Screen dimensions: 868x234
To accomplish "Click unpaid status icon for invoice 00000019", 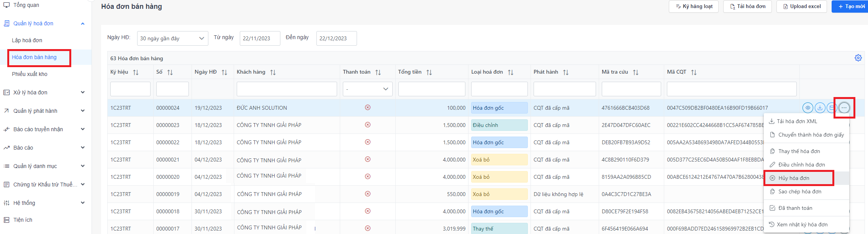I will click(368, 194).
